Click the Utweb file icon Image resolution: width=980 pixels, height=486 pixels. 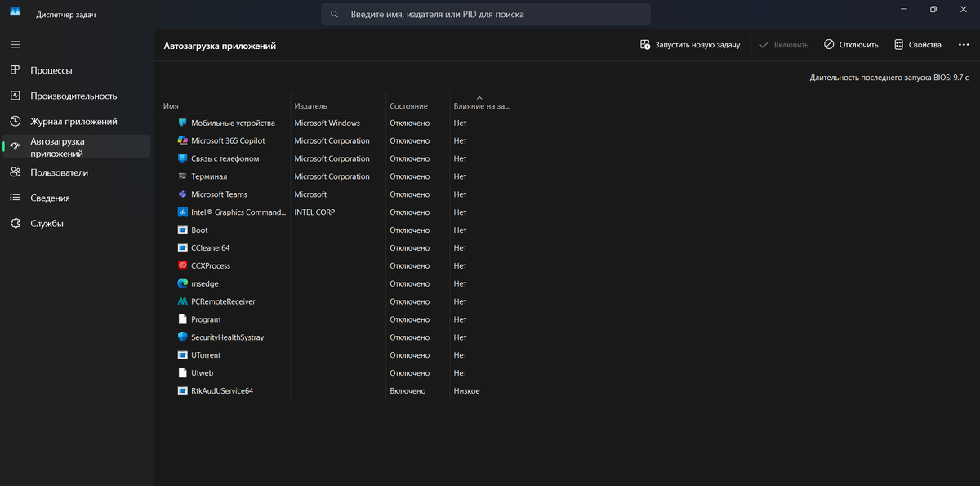click(183, 373)
